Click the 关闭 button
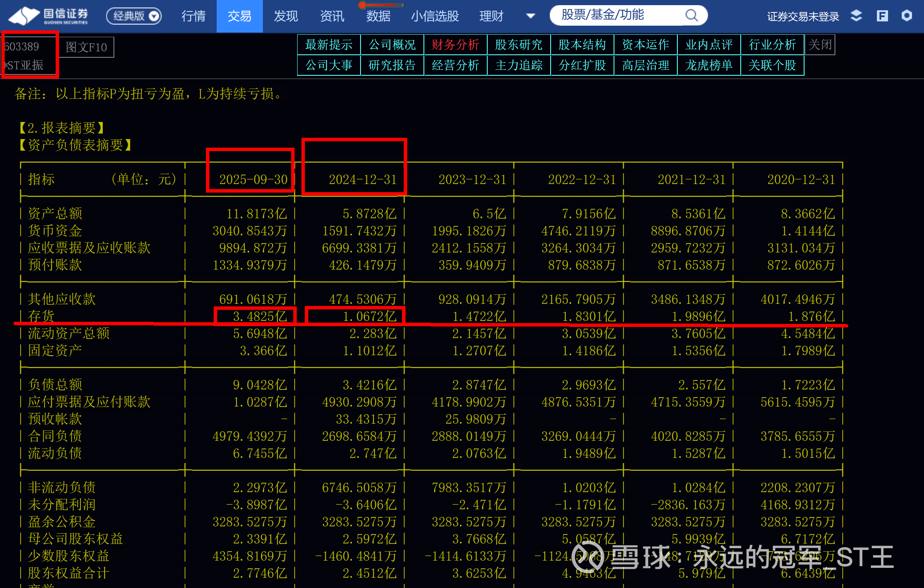 tap(820, 45)
